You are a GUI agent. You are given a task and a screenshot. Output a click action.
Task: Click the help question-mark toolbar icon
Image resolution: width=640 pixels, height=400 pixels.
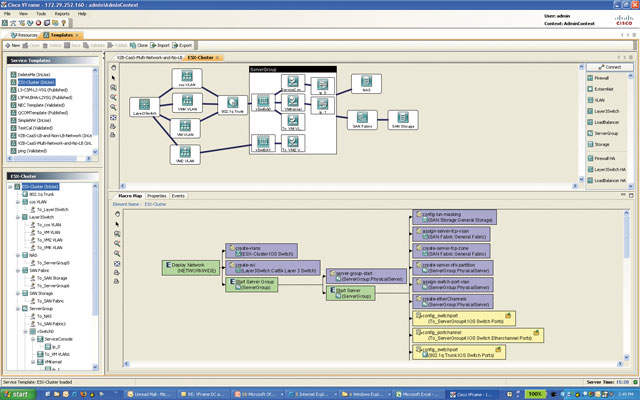point(63,23)
